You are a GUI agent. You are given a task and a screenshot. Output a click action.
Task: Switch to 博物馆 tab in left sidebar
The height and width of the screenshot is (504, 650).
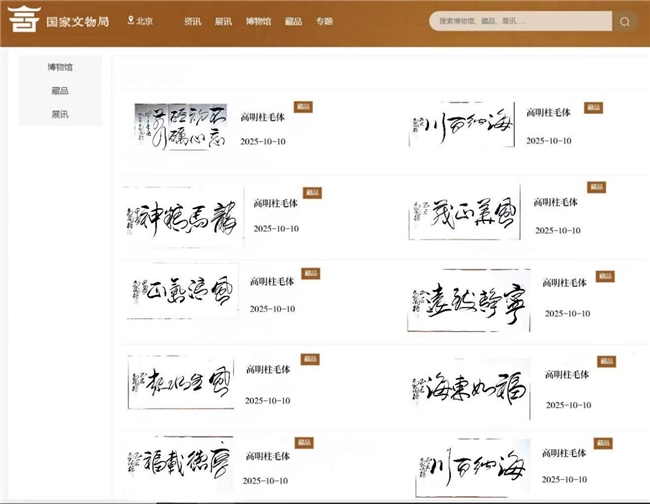[60, 67]
